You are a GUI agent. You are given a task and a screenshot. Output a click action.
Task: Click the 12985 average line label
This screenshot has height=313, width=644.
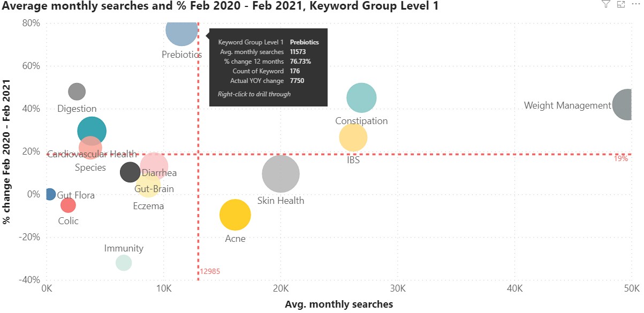[x=210, y=272]
